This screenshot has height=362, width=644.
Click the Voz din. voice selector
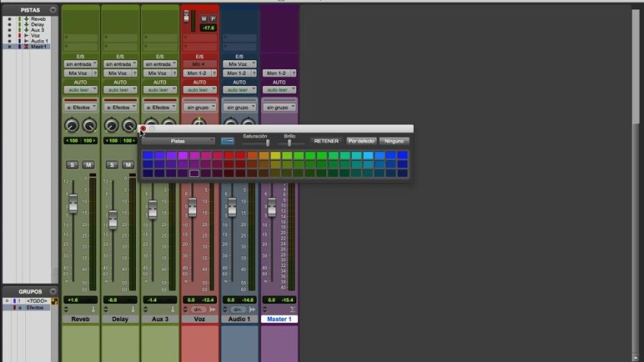198,309
